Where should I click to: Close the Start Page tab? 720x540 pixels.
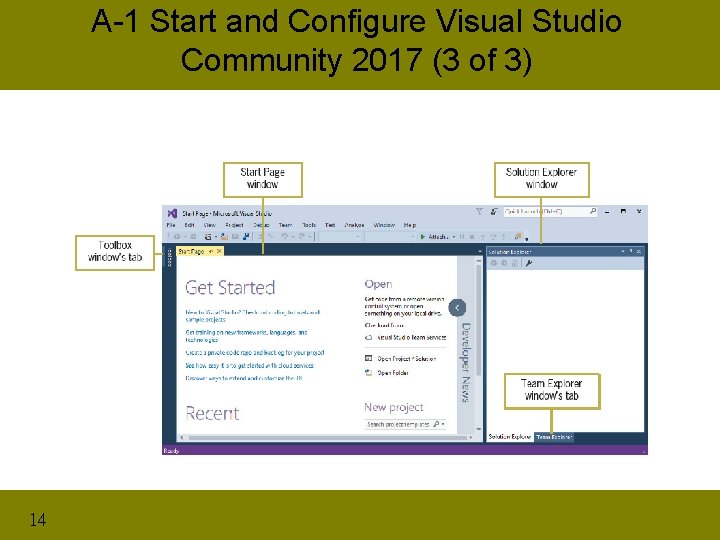(x=219, y=251)
